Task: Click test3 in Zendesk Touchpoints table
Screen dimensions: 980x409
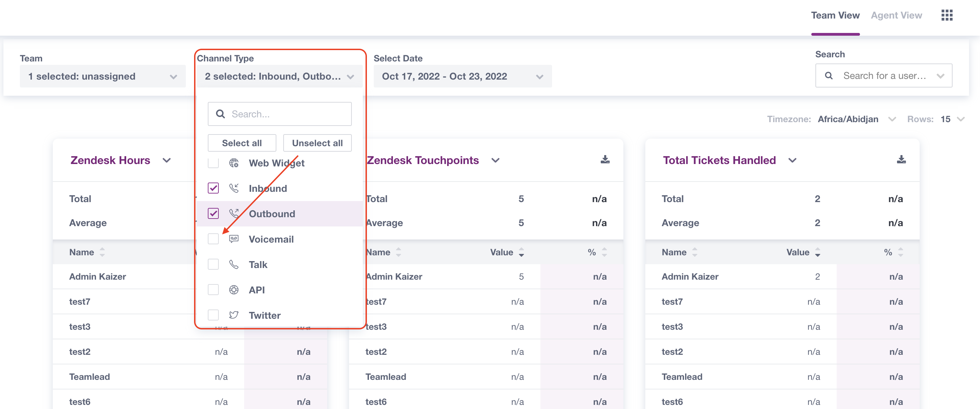Action: pos(376,327)
